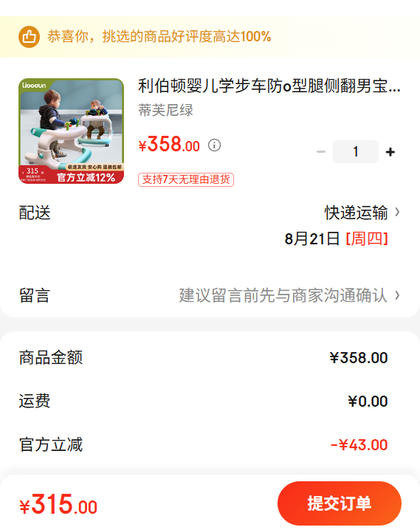Image resolution: width=420 pixels, height=530 pixels.
Task: Submit order with 提交订单 button
Action: (x=340, y=503)
